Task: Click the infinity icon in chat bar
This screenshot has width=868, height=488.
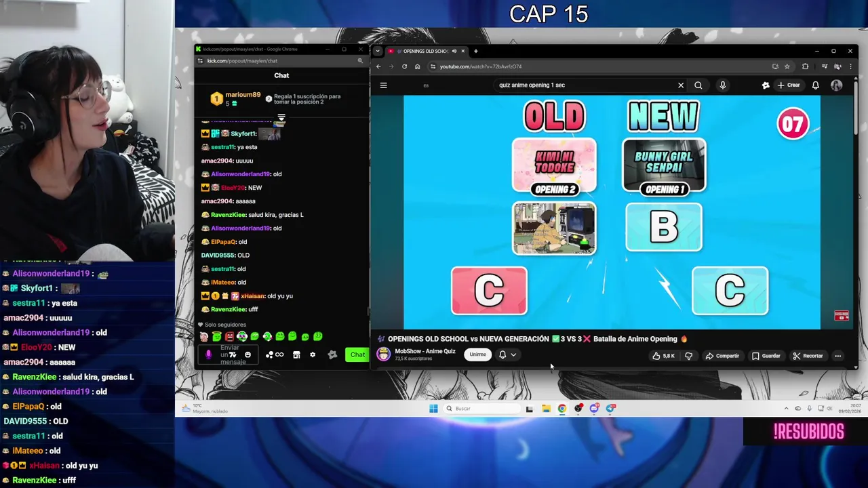Action: 279,354
